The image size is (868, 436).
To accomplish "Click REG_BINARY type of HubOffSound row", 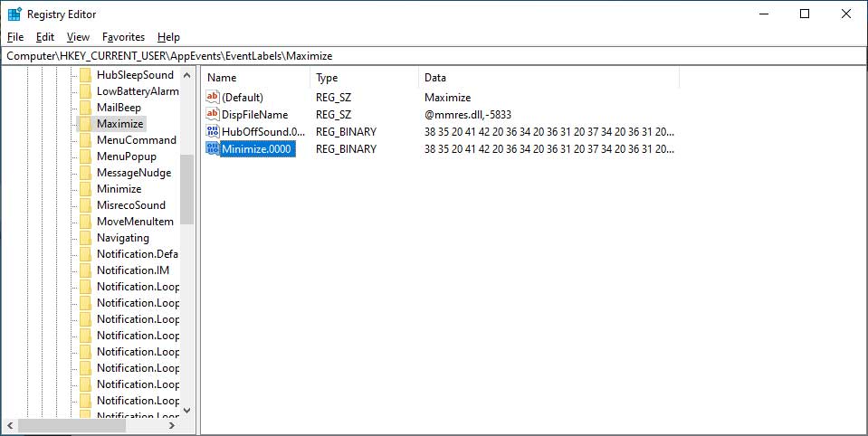I will pyautogui.click(x=346, y=132).
